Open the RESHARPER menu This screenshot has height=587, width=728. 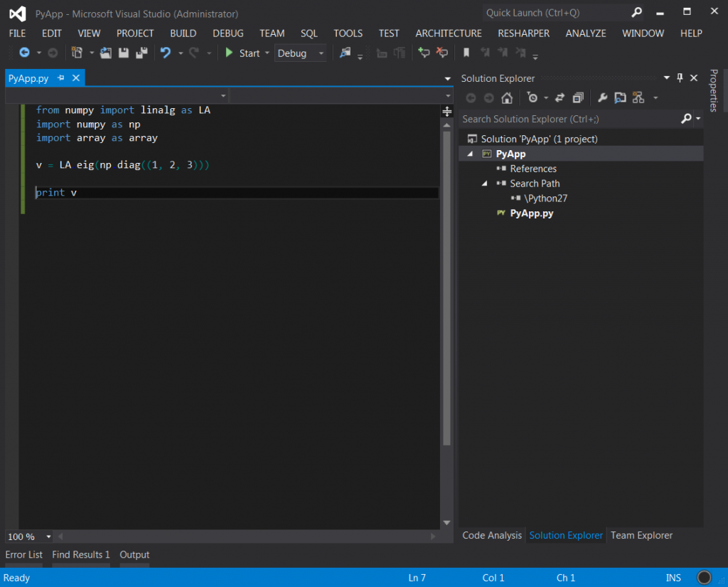click(523, 33)
